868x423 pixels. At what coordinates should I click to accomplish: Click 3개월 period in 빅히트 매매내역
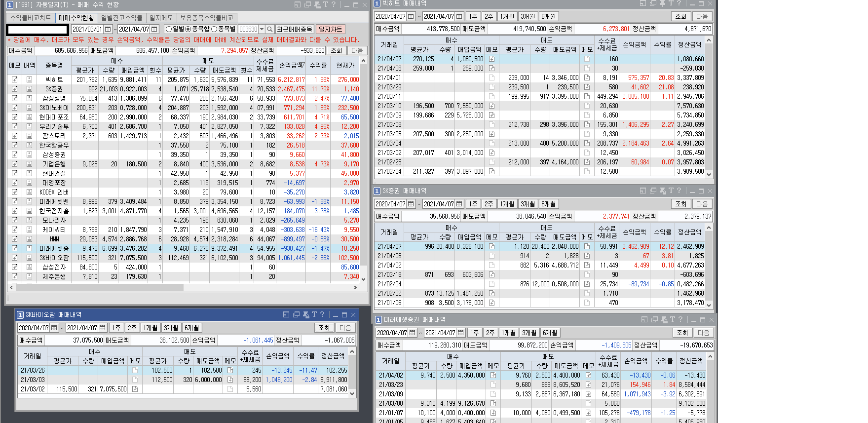[x=528, y=16]
